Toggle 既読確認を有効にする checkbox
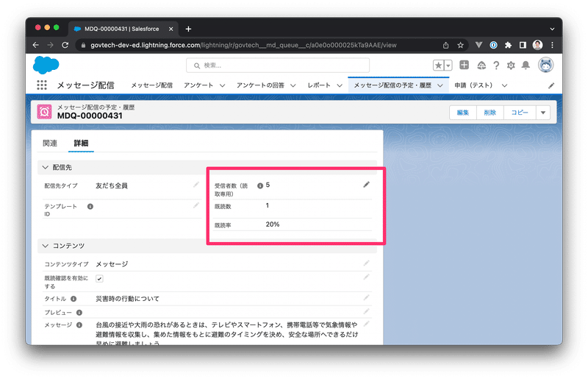This screenshot has height=379, width=588. (99, 278)
